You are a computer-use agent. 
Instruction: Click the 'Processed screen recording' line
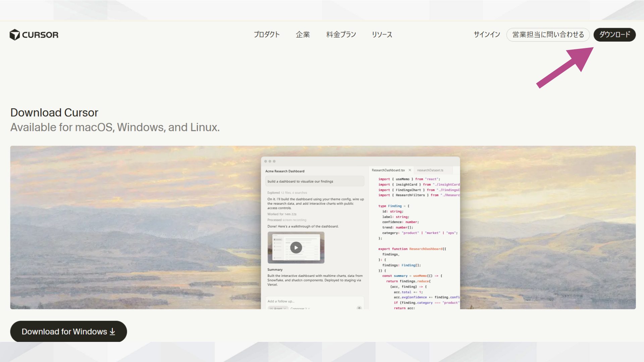point(287,220)
